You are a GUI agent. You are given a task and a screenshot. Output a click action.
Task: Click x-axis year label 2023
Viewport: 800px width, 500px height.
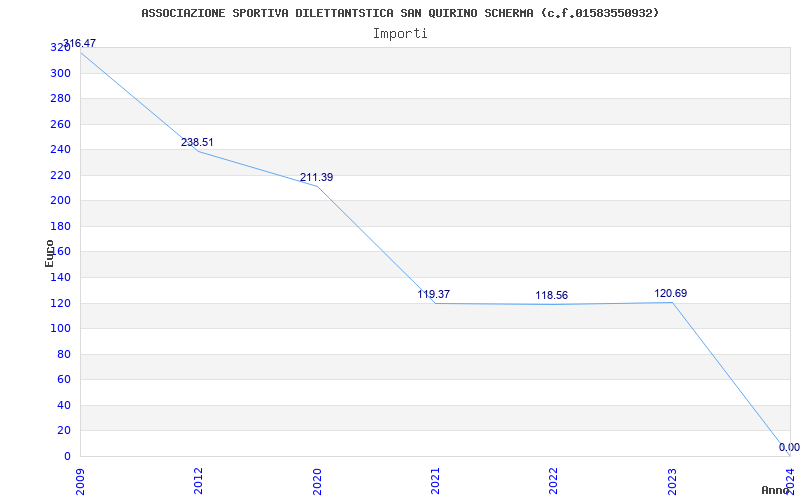(x=672, y=481)
